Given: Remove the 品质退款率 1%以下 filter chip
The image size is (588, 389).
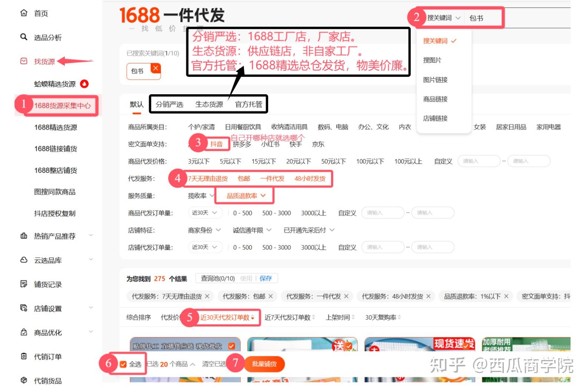Looking at the screenshot, I should (506, 296).
